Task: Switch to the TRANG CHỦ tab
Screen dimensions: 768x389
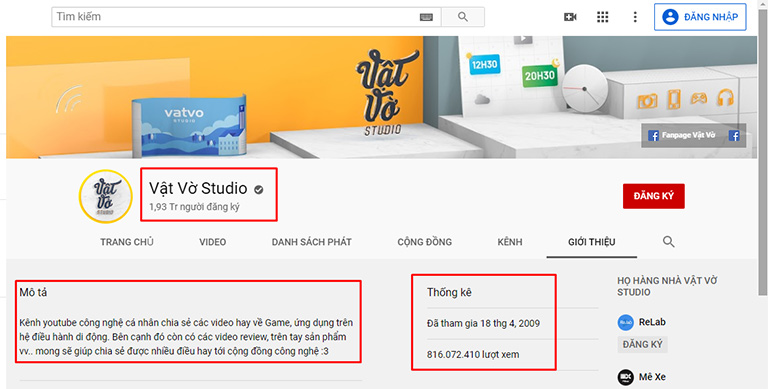Action: [x=127, y=242]
